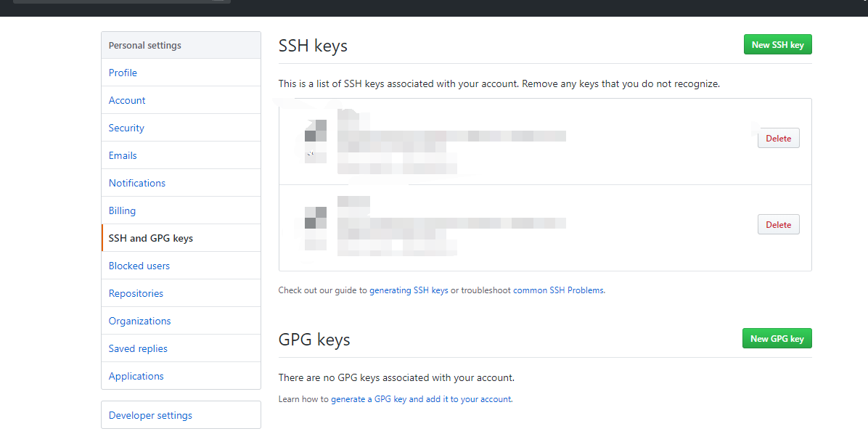Open Saved replies settings

click(181, 349)
